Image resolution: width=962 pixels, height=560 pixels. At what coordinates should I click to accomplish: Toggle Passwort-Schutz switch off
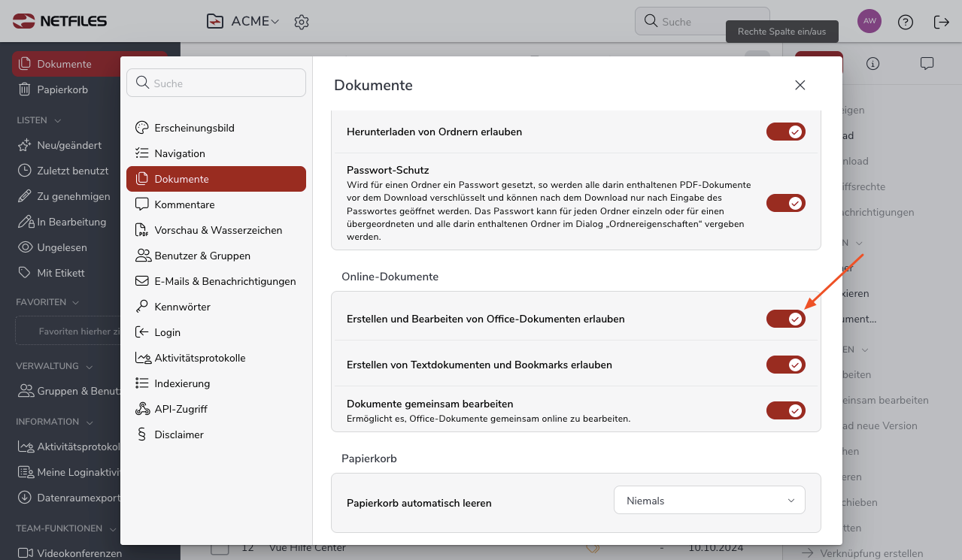point(785,203)
